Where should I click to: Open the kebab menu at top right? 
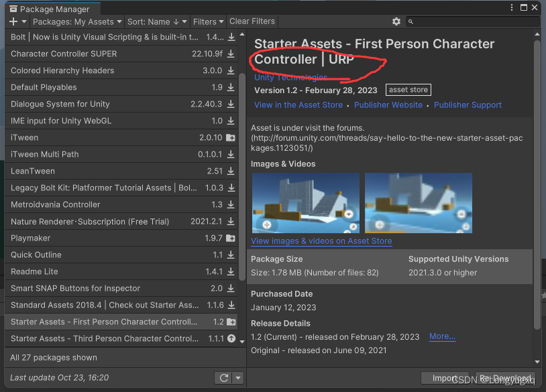point(511,7)
